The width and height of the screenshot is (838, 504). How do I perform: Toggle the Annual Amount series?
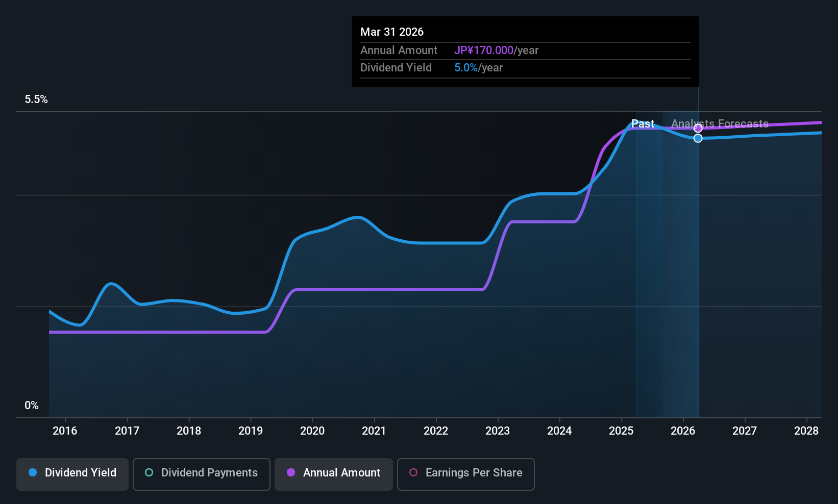click(x=334, y=474)
